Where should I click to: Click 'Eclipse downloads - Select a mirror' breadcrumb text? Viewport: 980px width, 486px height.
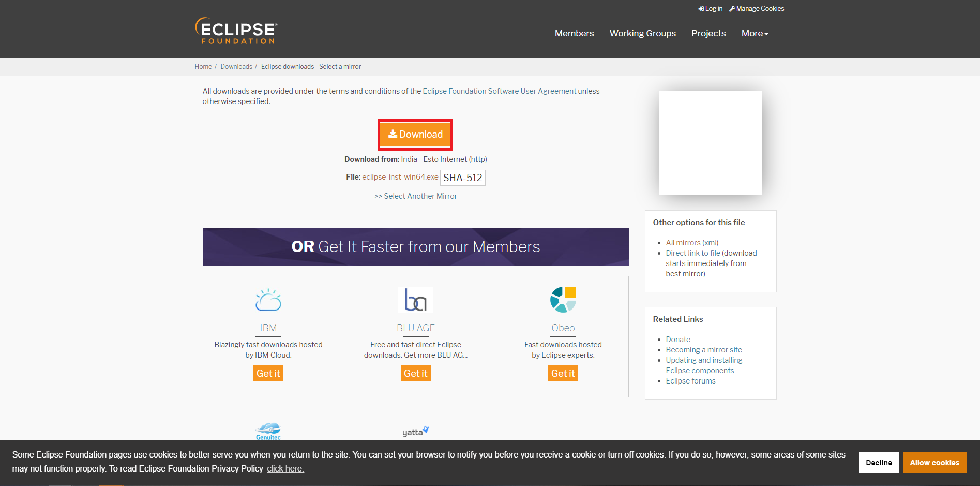point(311,67)
